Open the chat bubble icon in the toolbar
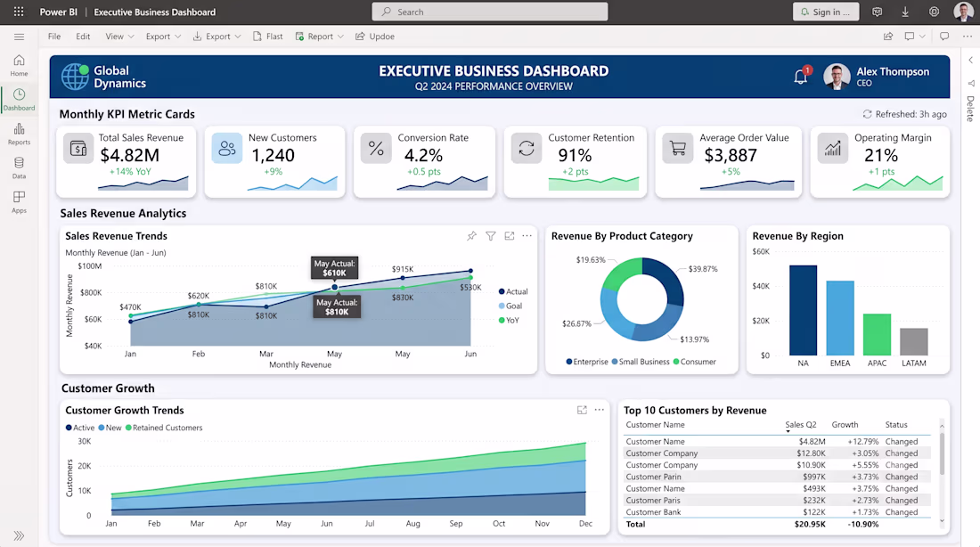 (x=944, y=37)
